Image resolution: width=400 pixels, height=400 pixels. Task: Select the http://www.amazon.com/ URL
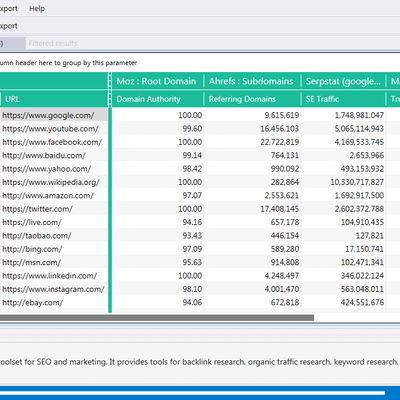tap(48, 195)
